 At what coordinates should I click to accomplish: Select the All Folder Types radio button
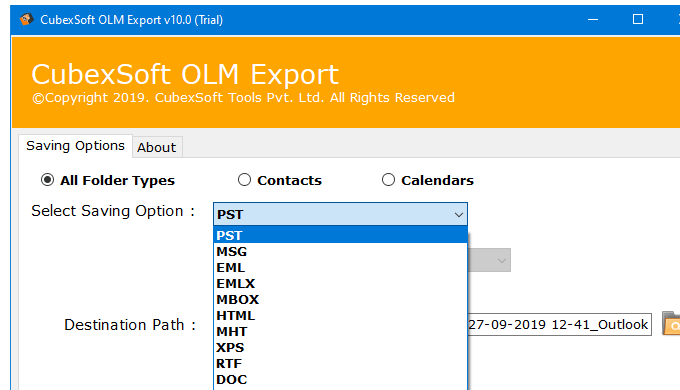tap(47, 180)
